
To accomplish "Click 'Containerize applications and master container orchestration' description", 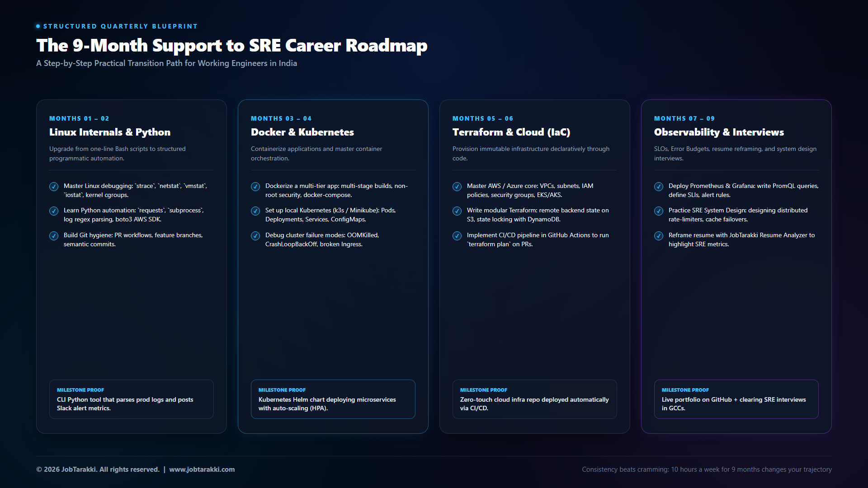I will (x=316, y=154).
